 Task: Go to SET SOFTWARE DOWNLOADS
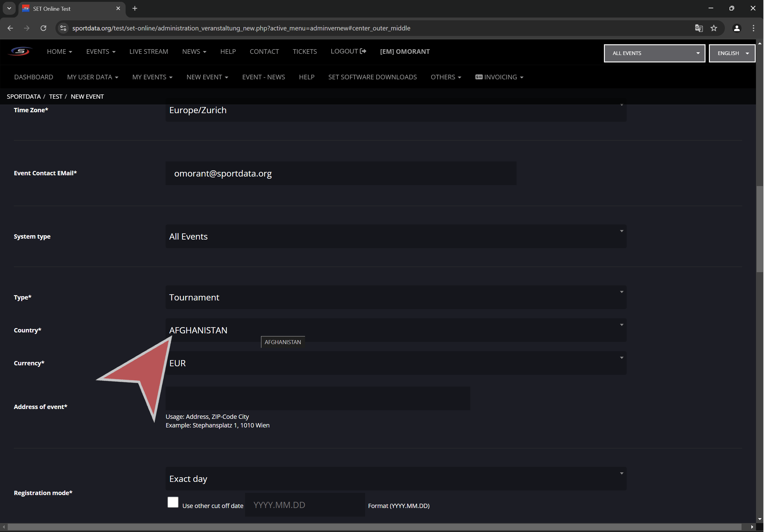point(372,77)
